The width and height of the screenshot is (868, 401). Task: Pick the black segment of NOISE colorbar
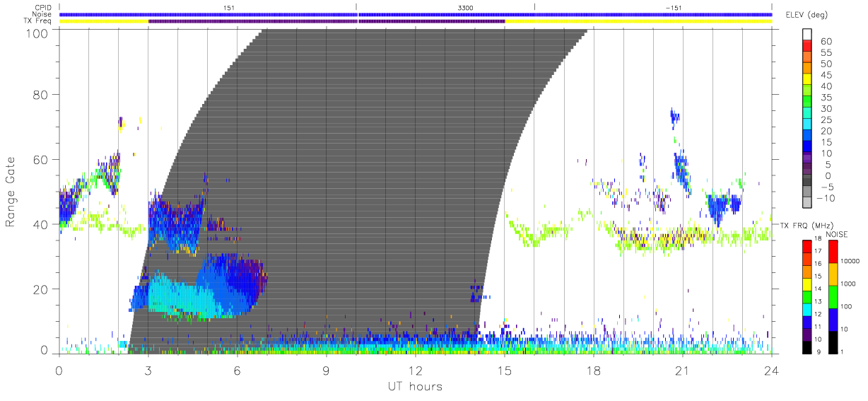click(x=833, y=341)
